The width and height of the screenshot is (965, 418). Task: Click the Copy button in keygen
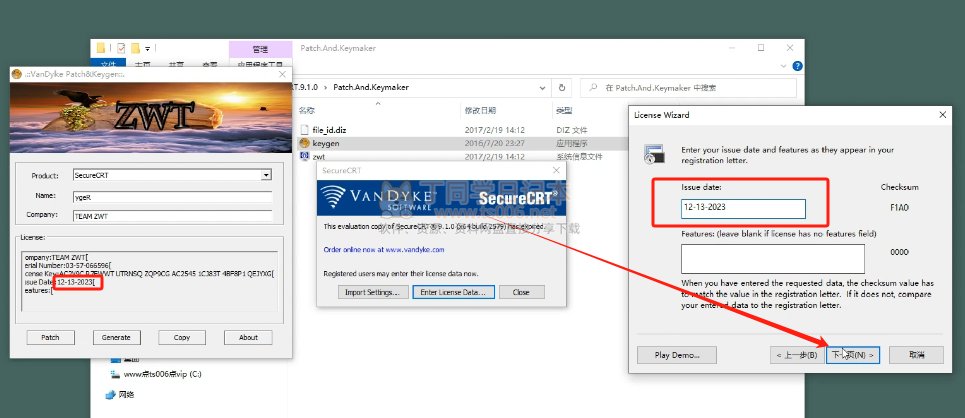(182, 337)
